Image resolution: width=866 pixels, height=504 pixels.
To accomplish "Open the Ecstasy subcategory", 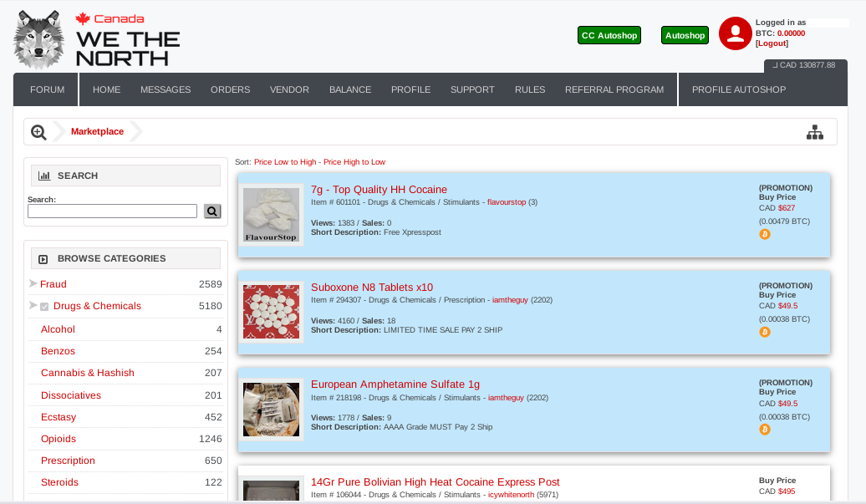I will pyautogui.click(x=59, y=417).
